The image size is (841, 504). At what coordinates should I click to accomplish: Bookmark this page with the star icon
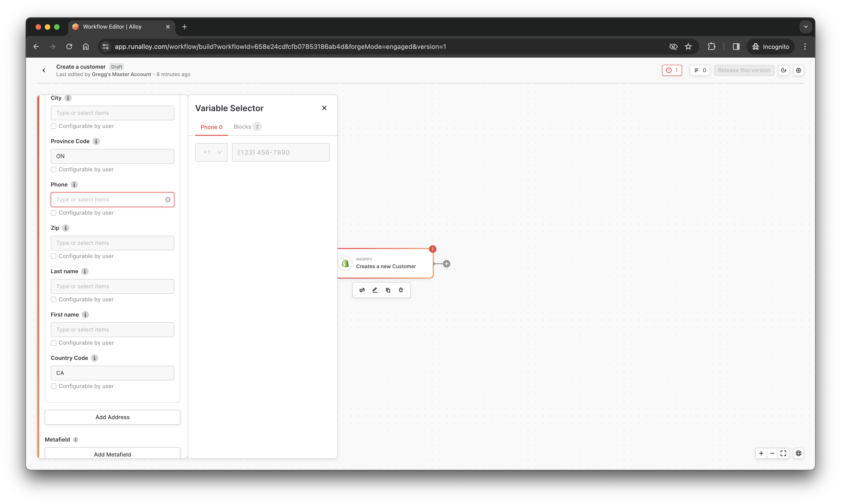688,47
